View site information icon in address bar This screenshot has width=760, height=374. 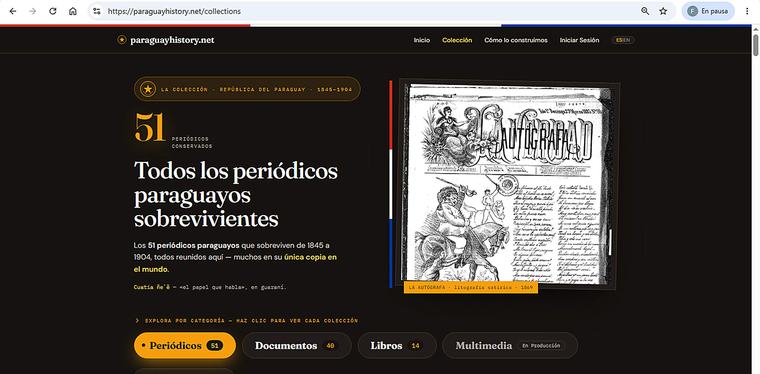tap(97, 11)
